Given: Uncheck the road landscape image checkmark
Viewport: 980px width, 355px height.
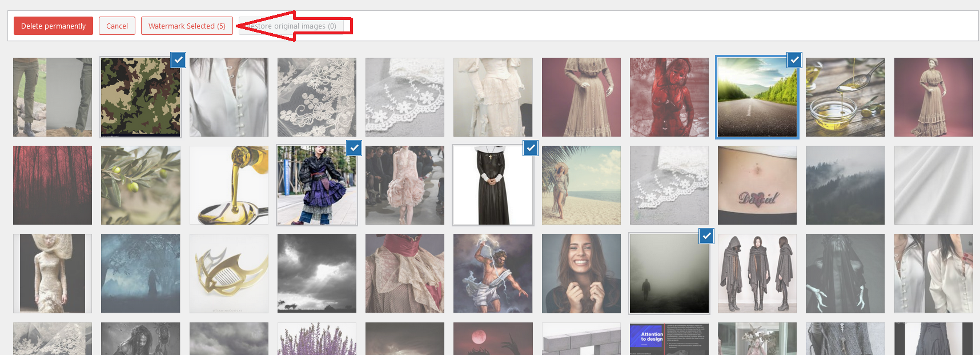Looking at the screenshot, I should (794, 59).
